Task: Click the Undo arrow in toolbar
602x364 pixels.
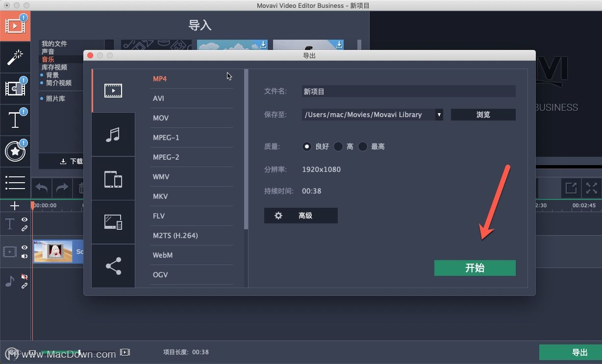Action: 42,188
